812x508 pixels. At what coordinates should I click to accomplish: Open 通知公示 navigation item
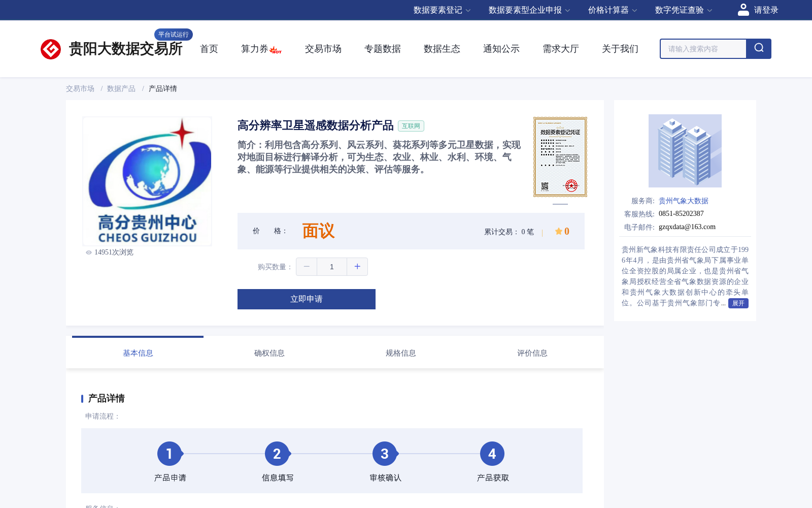coord(501,49)
